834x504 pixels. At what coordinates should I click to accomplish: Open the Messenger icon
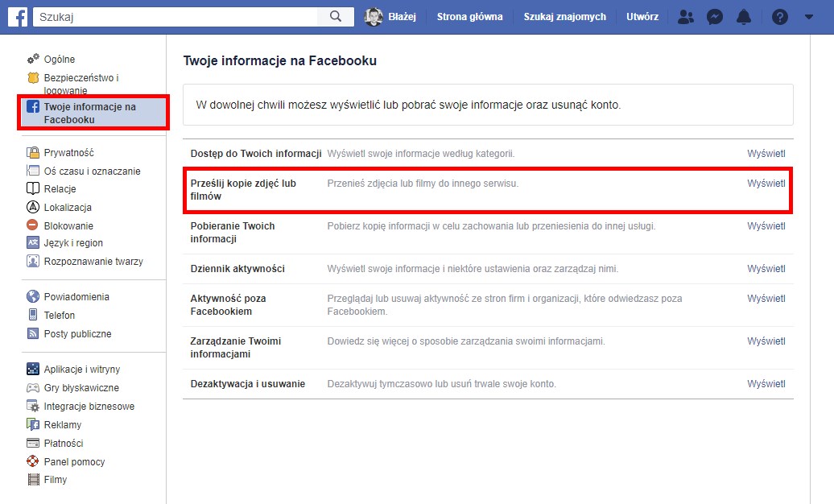tap(714, 17)
